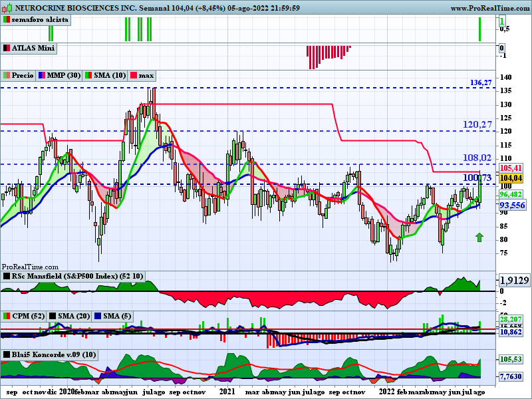Click the MMP (30) color swatch
The image size is (532, 399).
pos(42,75)
